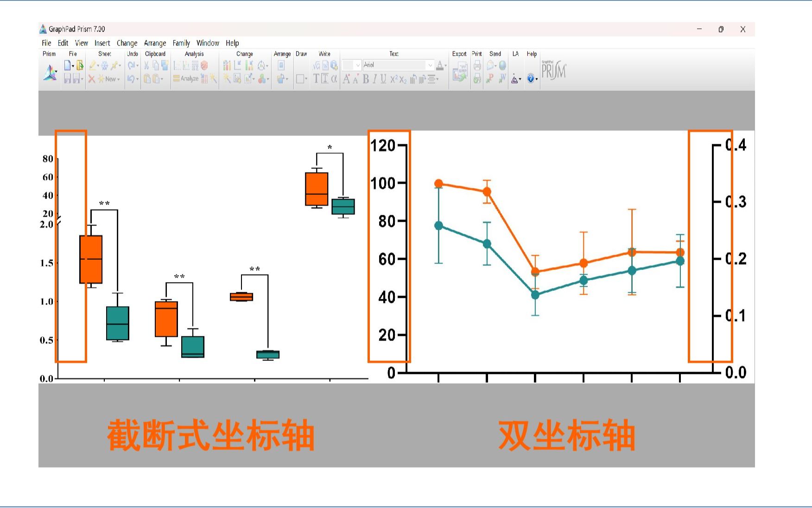This screenshot has height=508, width=812.
Task: Toggle Subscript X₂ formatting
Action: (x=403, y=79)
